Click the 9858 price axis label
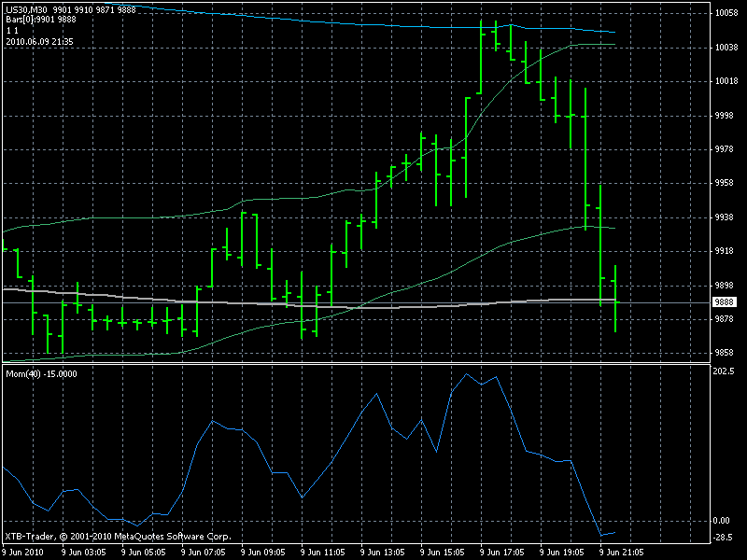The width and height of the screenshot is (747, 560). click(725, 353)
